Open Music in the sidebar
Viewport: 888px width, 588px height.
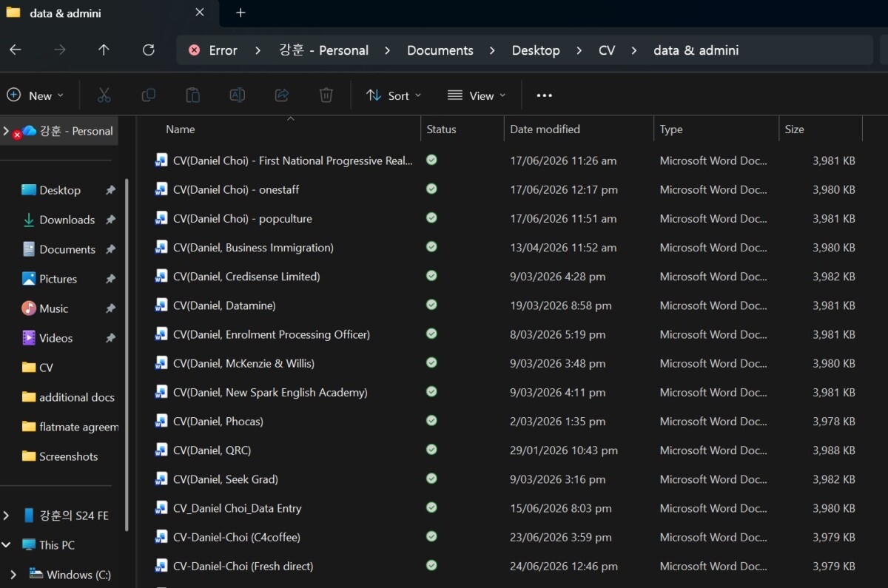(x=53, y=308)
